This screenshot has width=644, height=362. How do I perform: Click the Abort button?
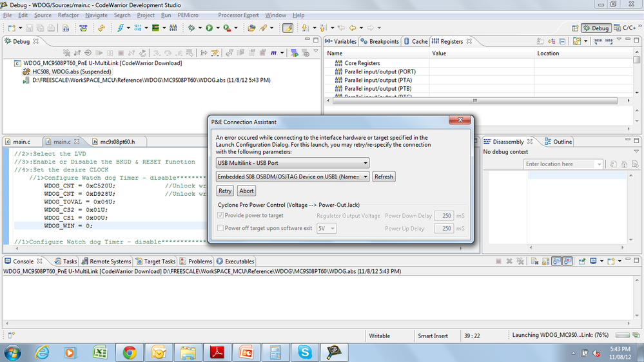pyautogui.click(x=246, y=191)
